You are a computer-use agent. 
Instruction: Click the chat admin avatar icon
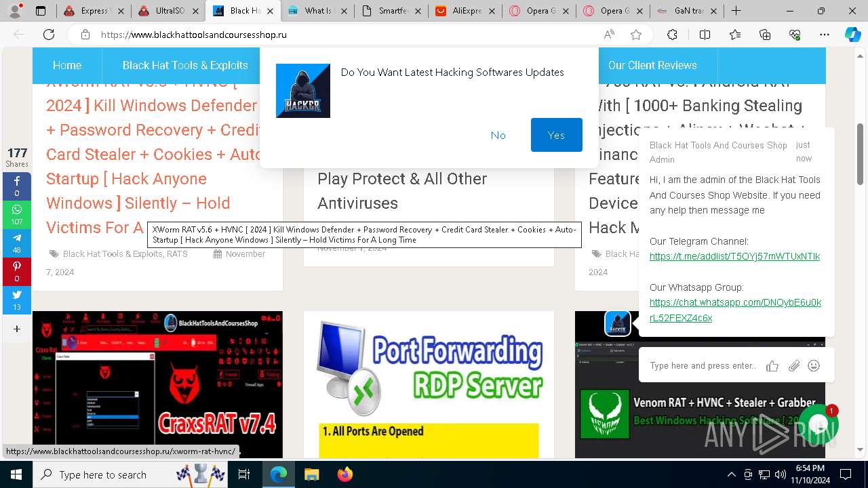pos(618,323)
